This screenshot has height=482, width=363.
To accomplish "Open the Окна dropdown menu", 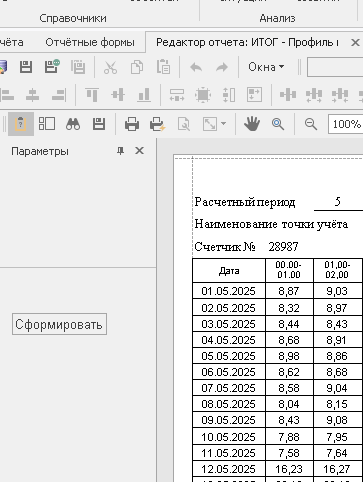I will [x=266, y=67].
